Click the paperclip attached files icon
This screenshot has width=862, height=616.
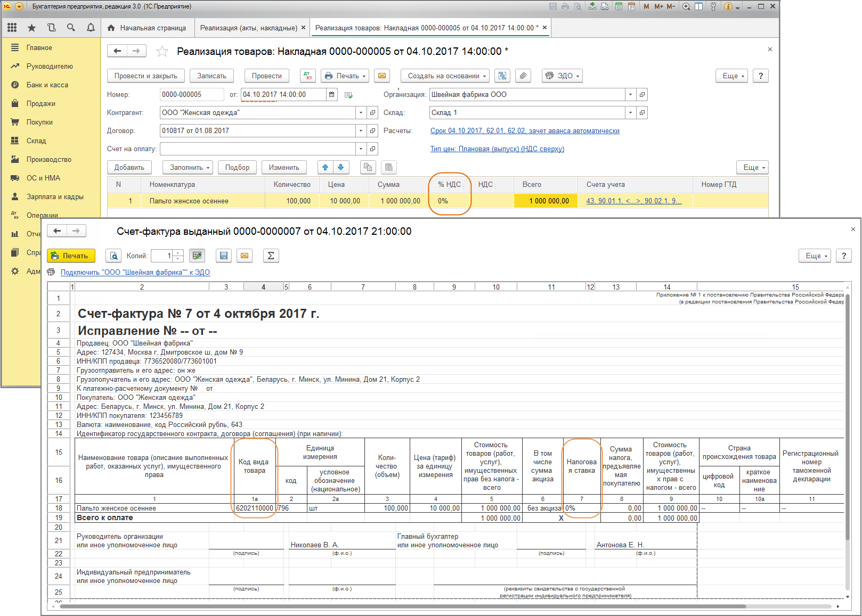click(523, 76)
